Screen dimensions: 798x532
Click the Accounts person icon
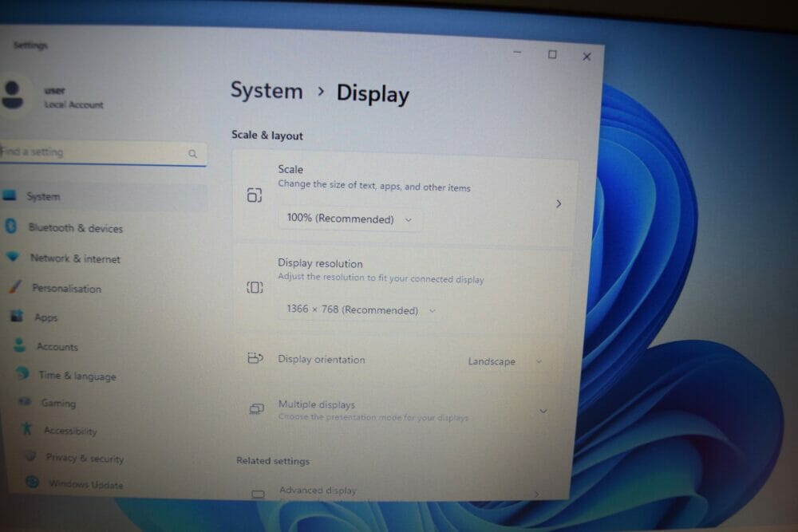pyautogui.click(x=20, y=345)
